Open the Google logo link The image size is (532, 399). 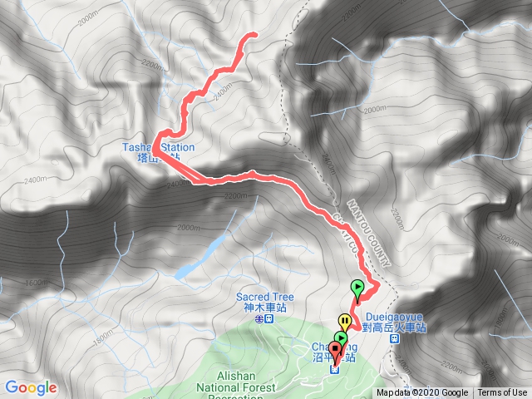pos(31,388)
